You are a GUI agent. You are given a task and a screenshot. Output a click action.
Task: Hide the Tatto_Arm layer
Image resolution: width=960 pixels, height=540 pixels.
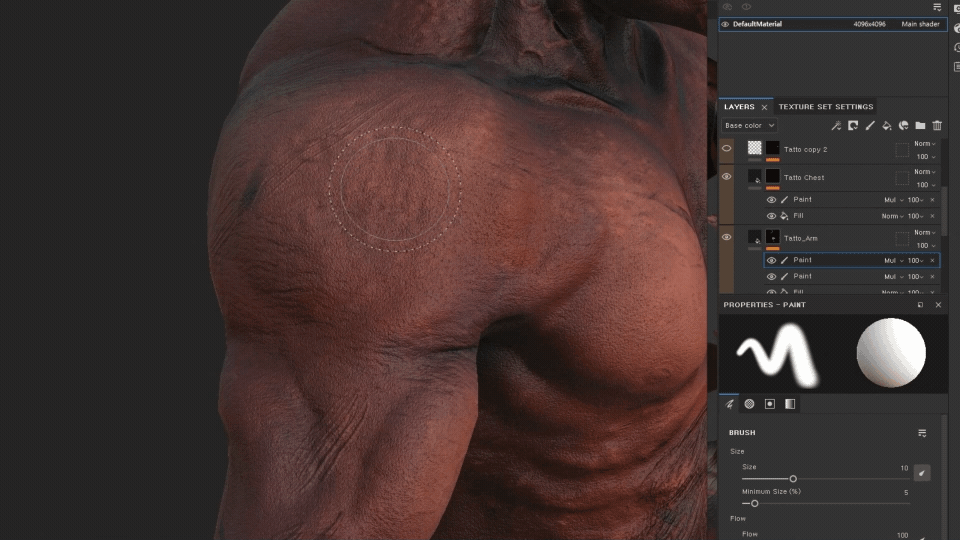(726, 237)
